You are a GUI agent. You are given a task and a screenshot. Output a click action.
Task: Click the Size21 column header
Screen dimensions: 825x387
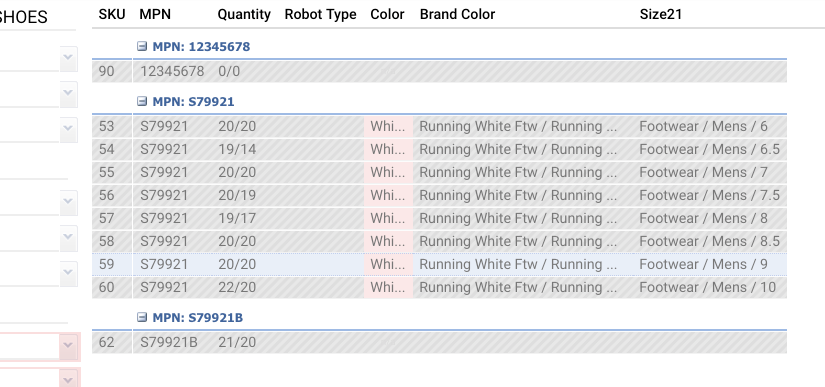point(661,14)
